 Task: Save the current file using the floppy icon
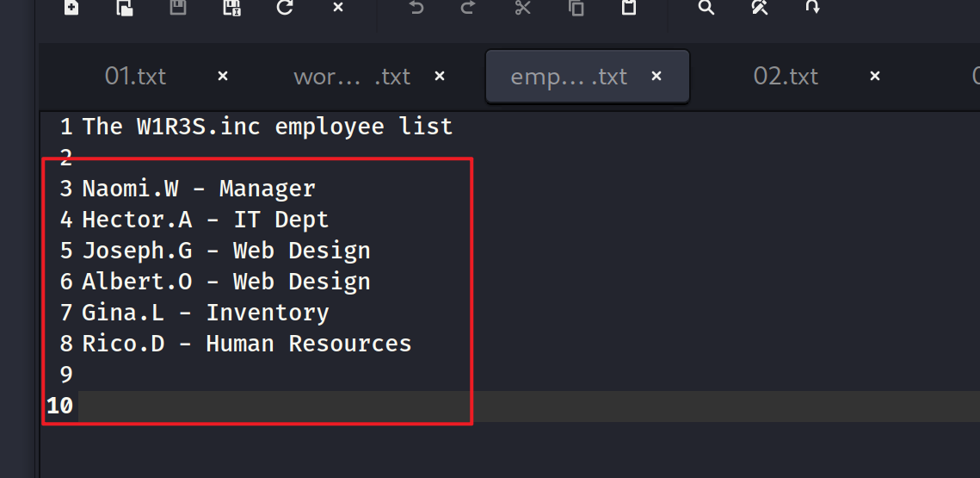[179, 8]
